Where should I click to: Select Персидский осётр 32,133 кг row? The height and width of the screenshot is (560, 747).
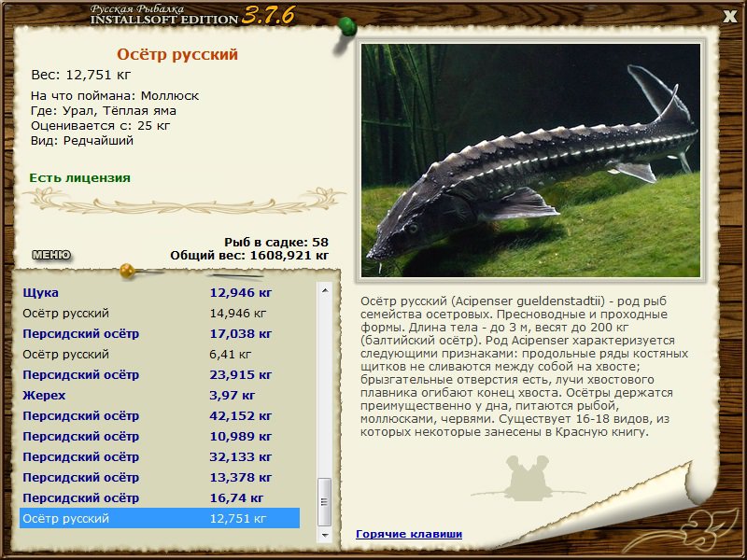tap(160, 456)
